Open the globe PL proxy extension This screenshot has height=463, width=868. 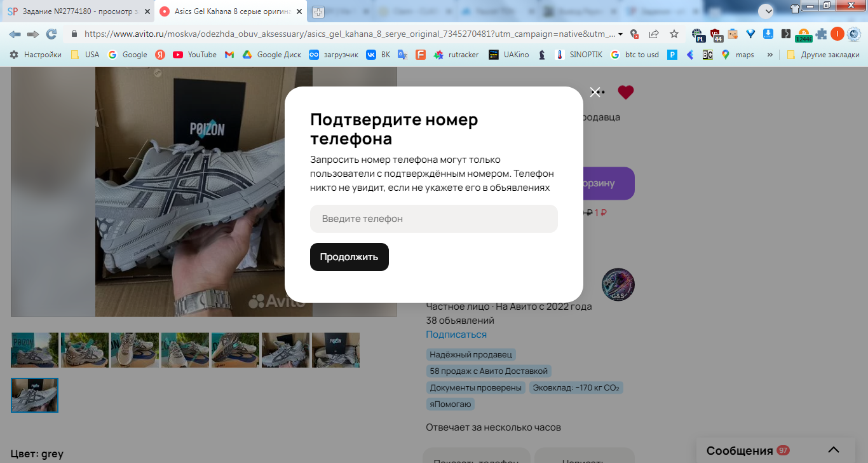coord(698,35)
